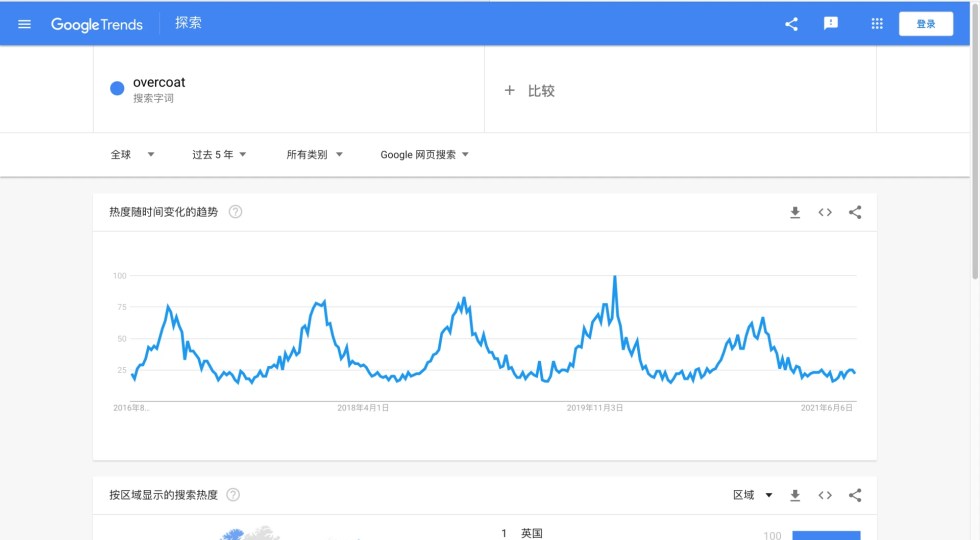The image size is (980, 540).
Task: Open the Google apps grid
Action: (877, 24)
